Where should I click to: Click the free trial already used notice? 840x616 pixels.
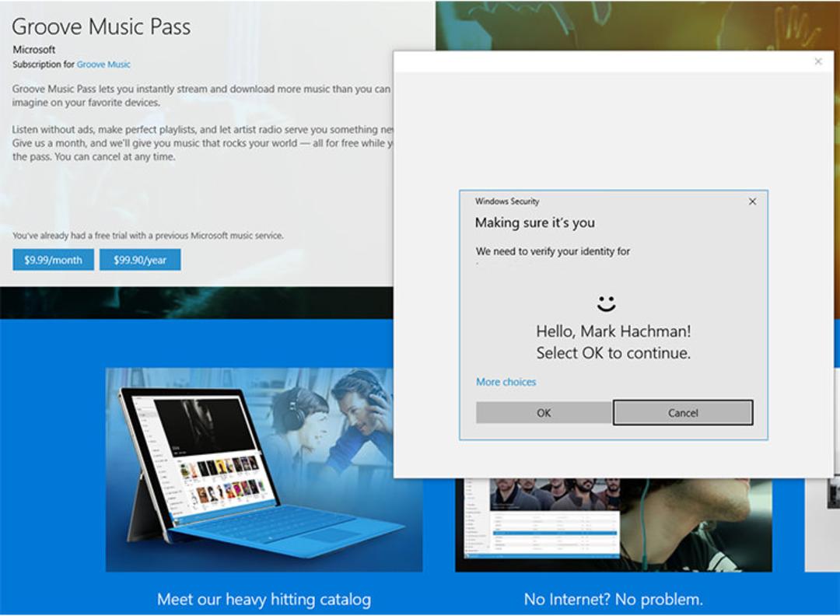click(x=148, y=235)
